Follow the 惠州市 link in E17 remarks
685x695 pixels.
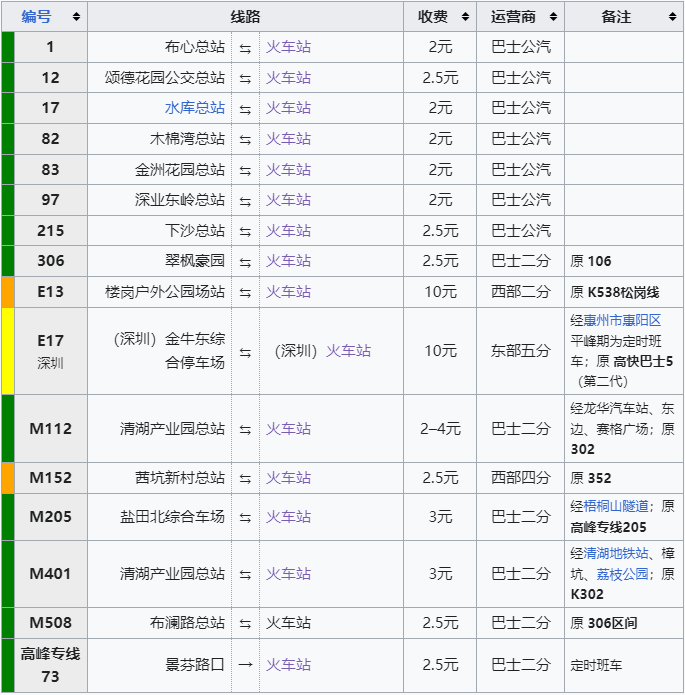[x=604, y=321]
